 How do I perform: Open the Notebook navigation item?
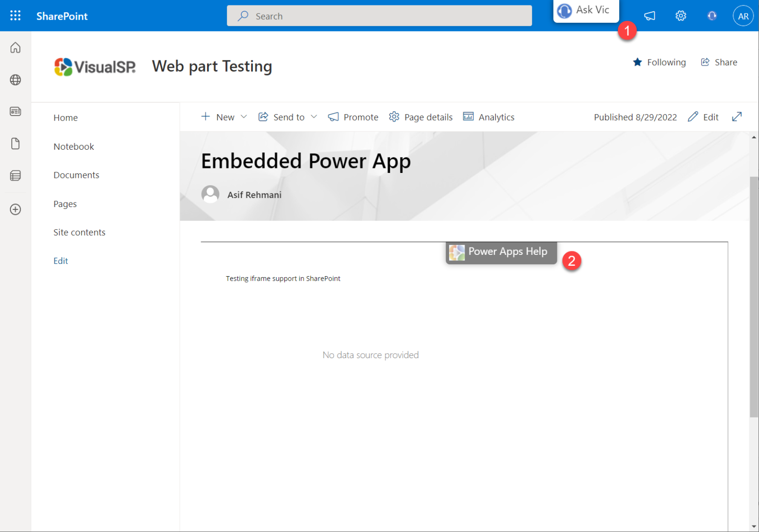pyautogui.click(x=73, y=146)
